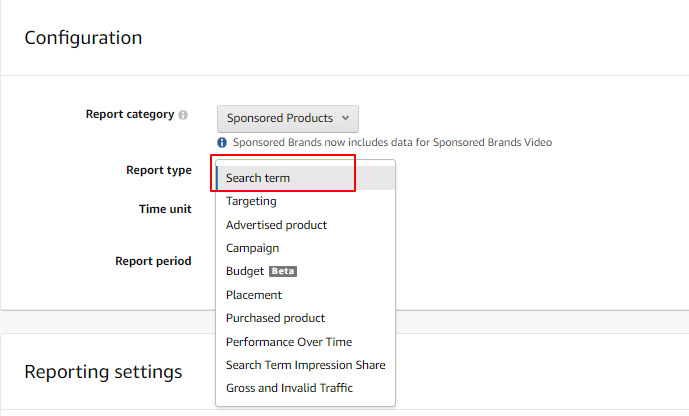Select Advertised product report type

pos(306,225)
